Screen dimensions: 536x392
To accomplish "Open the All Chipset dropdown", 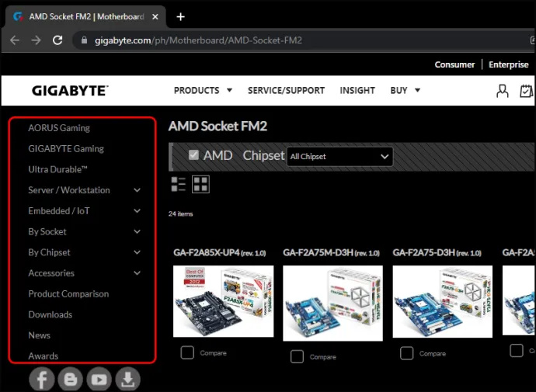I will point(339,156).
